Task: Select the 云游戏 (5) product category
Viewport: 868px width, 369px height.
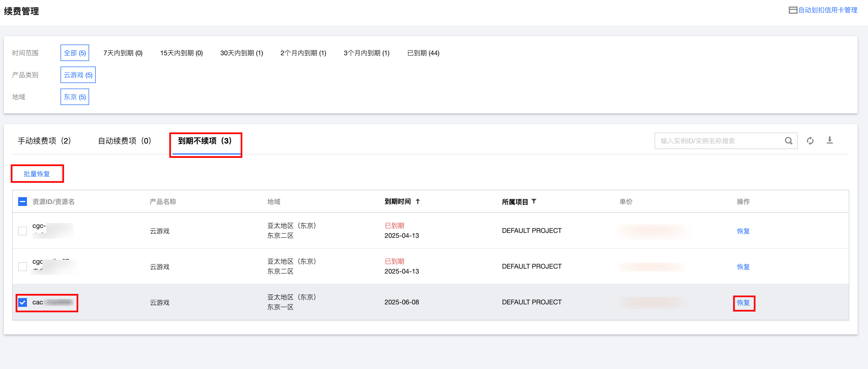Action: tap(78, 75)
